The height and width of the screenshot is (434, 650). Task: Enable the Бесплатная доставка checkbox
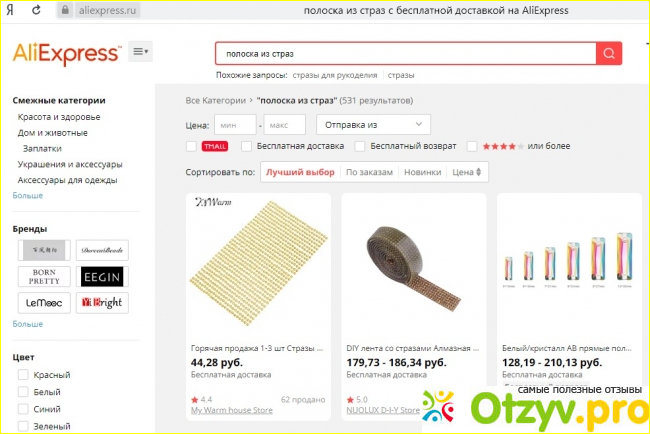tap(246, 146)
